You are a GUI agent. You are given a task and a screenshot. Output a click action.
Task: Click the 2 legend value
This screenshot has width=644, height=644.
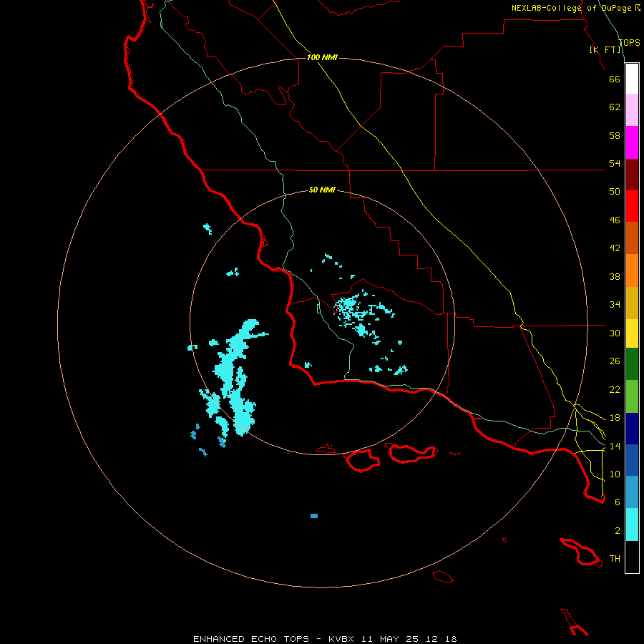click(x=618, y=531)
